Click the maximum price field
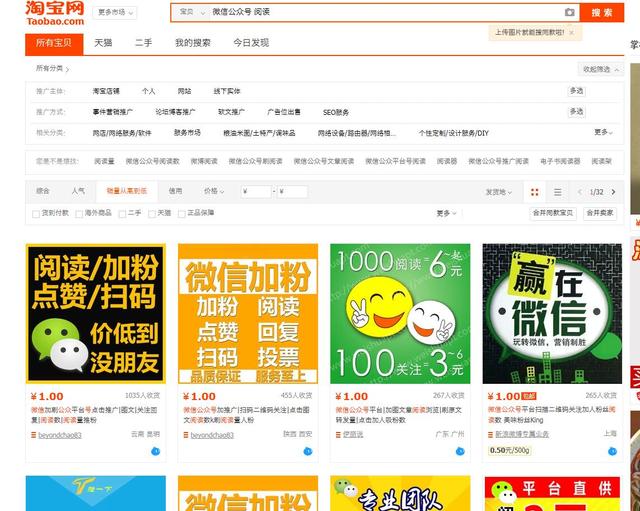 (x=292, y=191)
